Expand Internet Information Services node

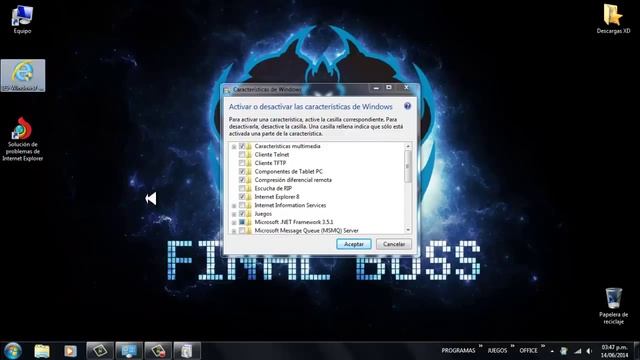[234, 206]
